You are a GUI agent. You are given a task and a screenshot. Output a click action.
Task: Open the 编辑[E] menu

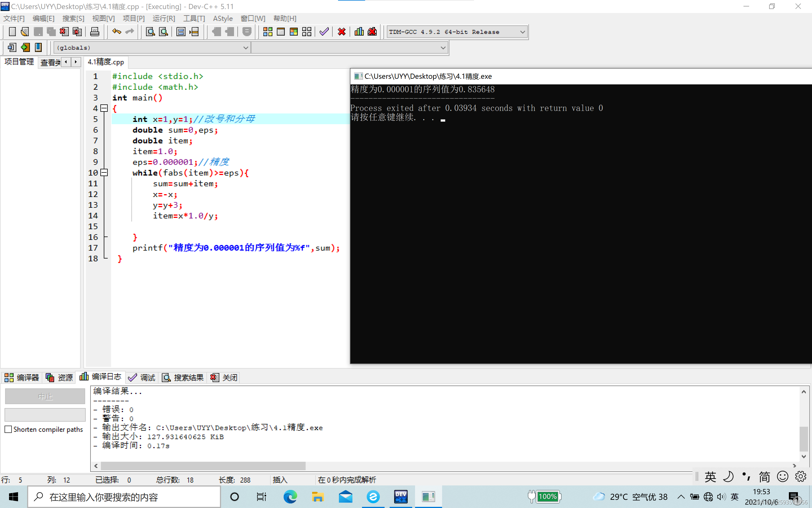[44, 18]
